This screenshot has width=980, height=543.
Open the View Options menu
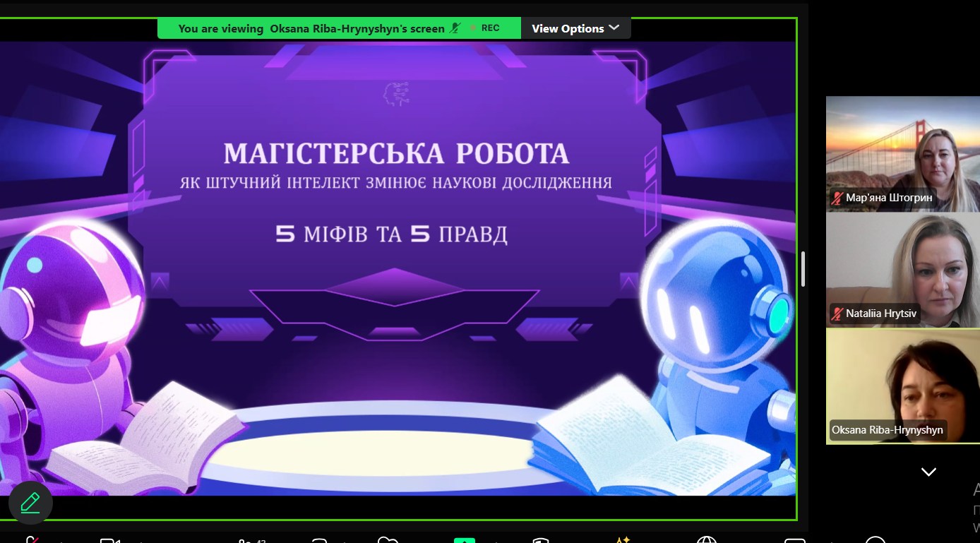[575, 28]
